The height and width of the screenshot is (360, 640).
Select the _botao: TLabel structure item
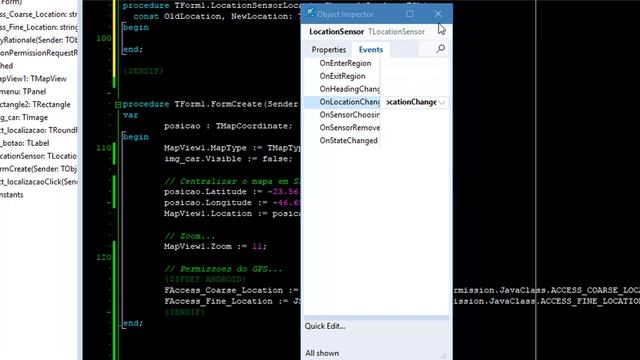(24, 143)
